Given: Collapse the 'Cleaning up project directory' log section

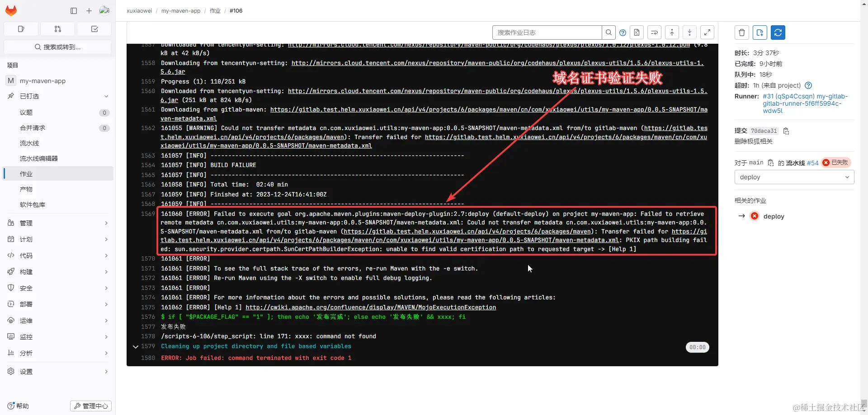Looking at the screenshot, I should pos(135,347).
